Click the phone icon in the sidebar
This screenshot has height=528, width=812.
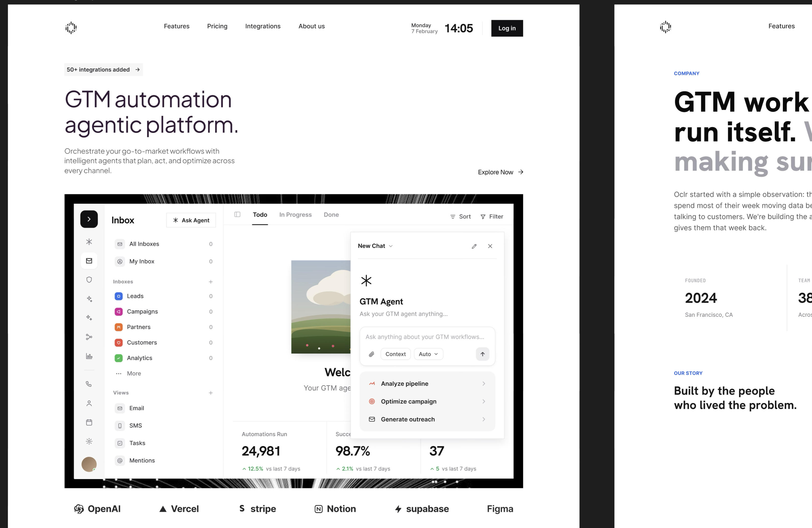89,384
